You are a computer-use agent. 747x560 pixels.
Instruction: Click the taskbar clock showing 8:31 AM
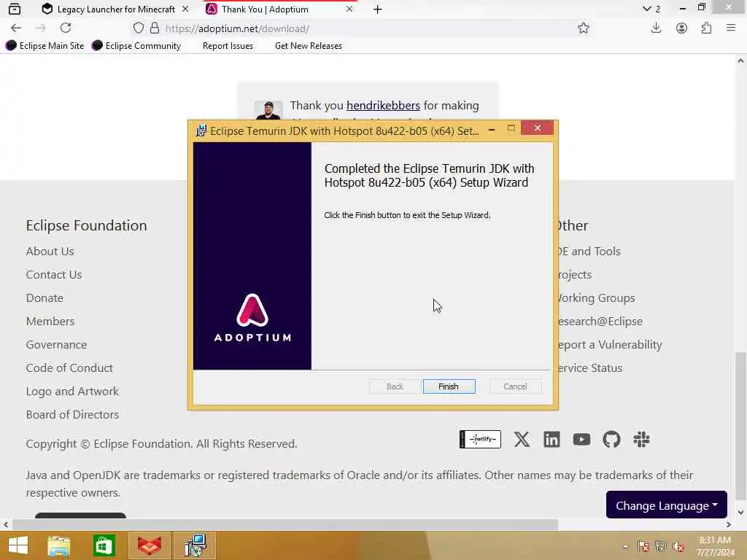click(715, 545)
